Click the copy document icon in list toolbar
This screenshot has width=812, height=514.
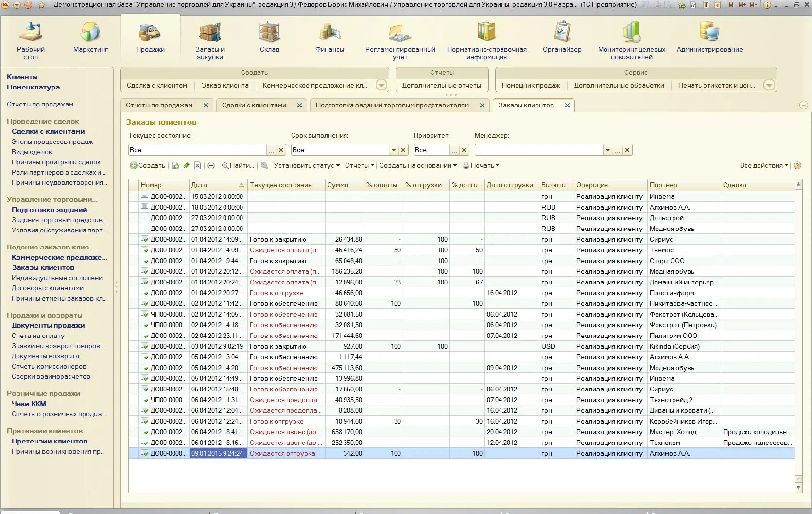175,166
